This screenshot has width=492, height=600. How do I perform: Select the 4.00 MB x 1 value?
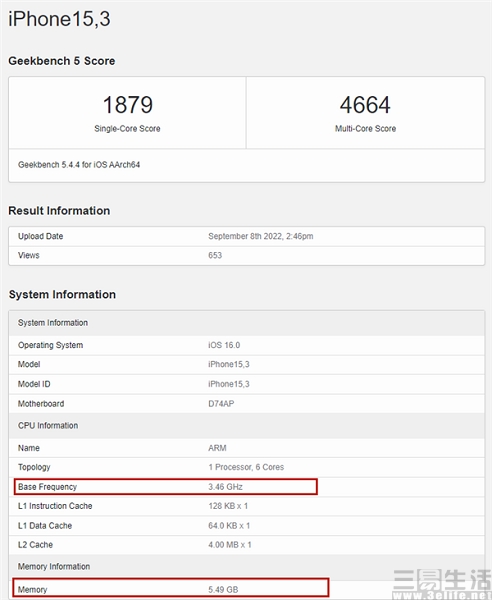click(x=230, y=545)
